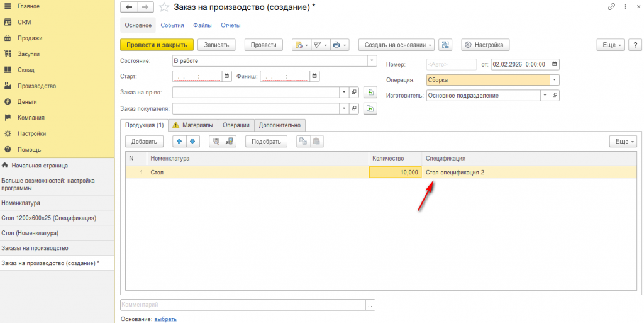Click into the Комментарий field
644x323 pixels.
click(243, 305)
